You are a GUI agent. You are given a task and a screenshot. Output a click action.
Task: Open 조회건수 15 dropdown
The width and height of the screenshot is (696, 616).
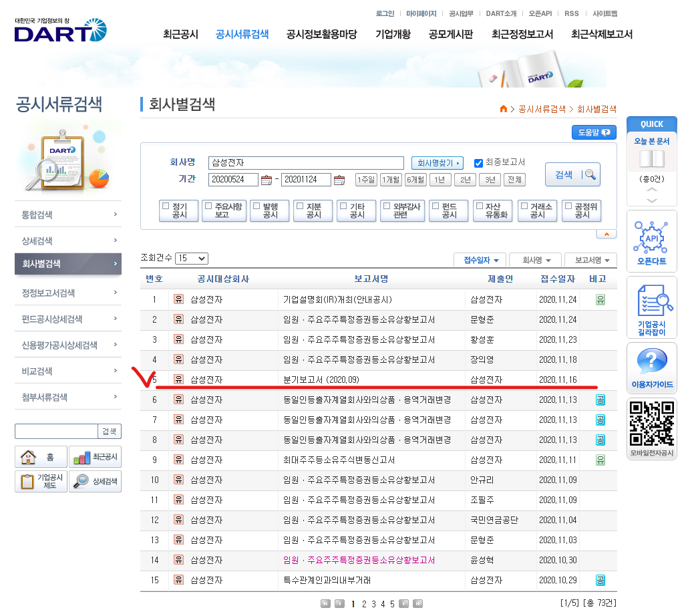pos(192,258)
